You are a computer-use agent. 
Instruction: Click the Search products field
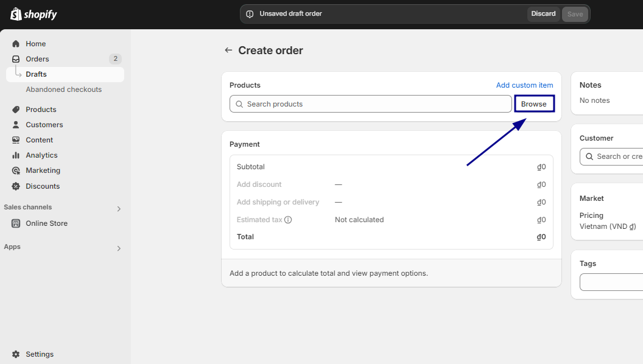[371, 103]
